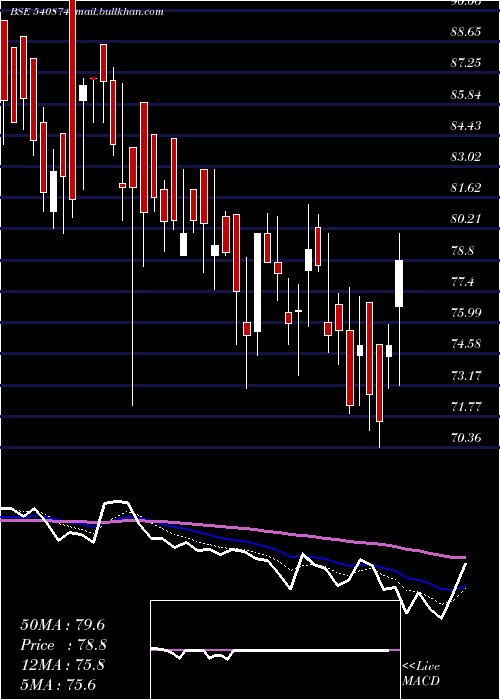Click the 50MA : 79.6 readout
The image size is (500, 700).
(62, 625)
